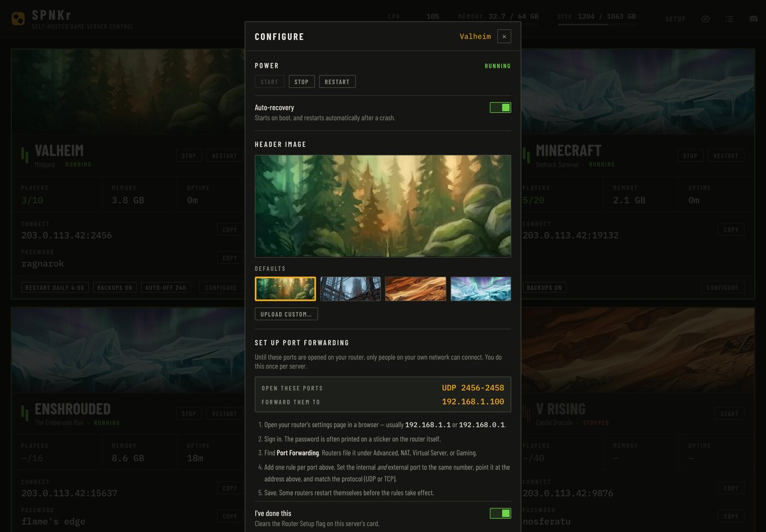Restart the server from the Configure dialog
766x532 pixels.
pos(337,82)
